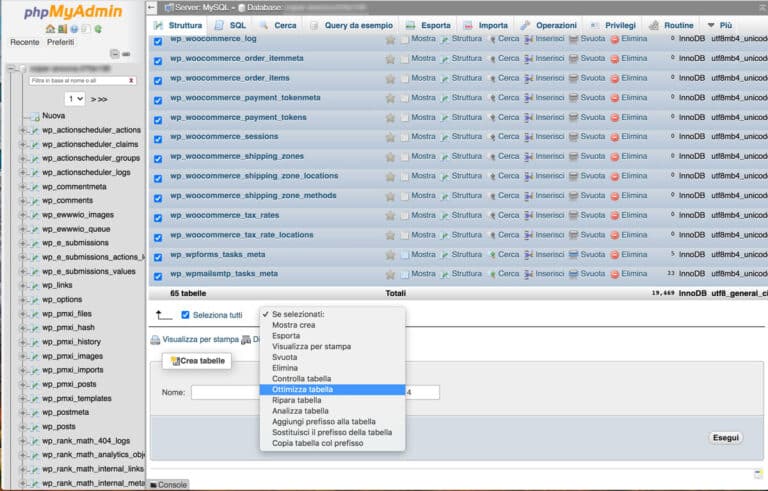Click the table icon beside wp_posts in tree

(35, 427)
